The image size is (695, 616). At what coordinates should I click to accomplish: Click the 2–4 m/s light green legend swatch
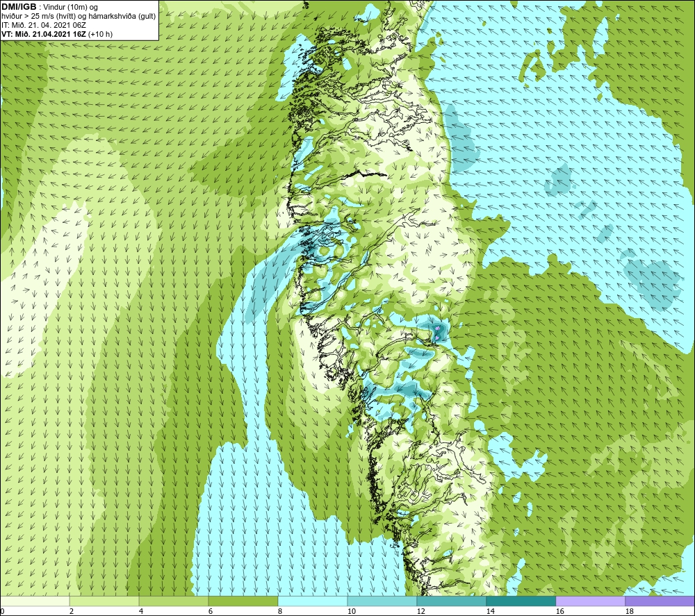pyautogui.click(x=105, y=601)
